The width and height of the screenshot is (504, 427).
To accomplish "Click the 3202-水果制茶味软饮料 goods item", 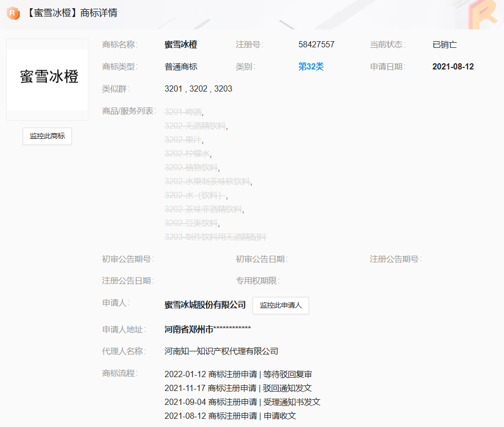I will pyautogui.click(x=207, y=181).
